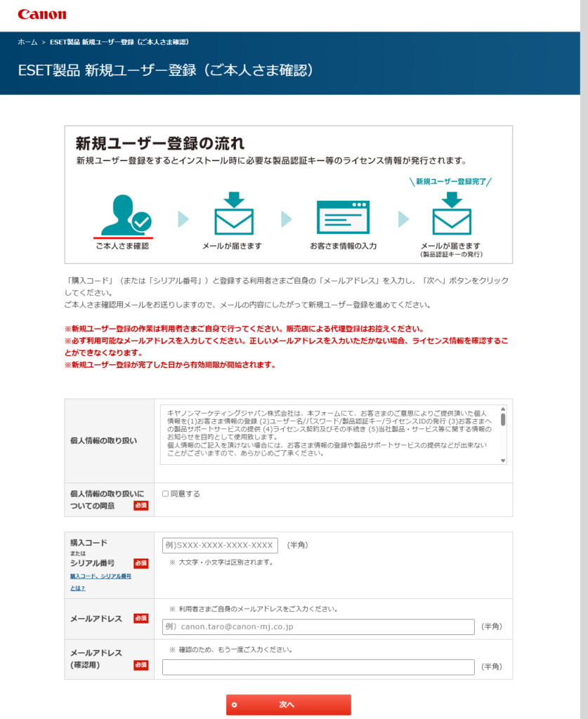Click the first flow arrow after ご本人さま確認

point(183,219)
